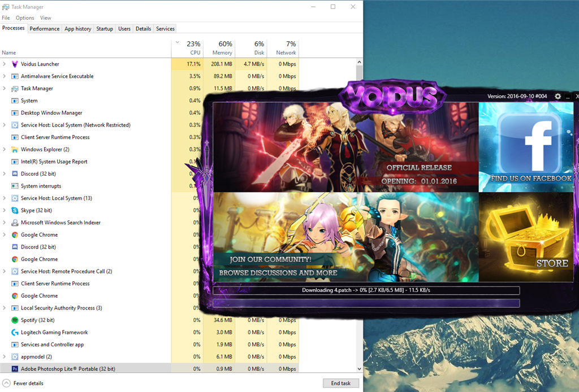
Task: Expand Service Host: Local System (Network Restricted)
Action: [4, 125]
